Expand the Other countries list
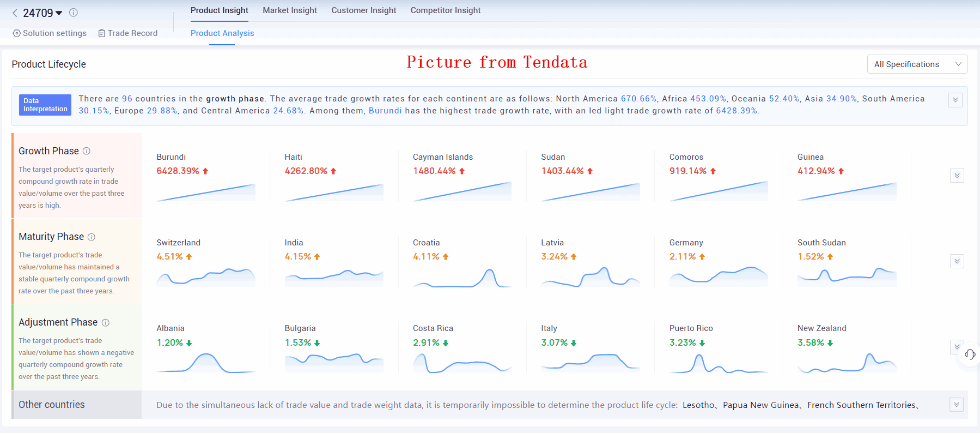This screenshot has width=980, height=433. pyautogui.click(x=957, y=405)
